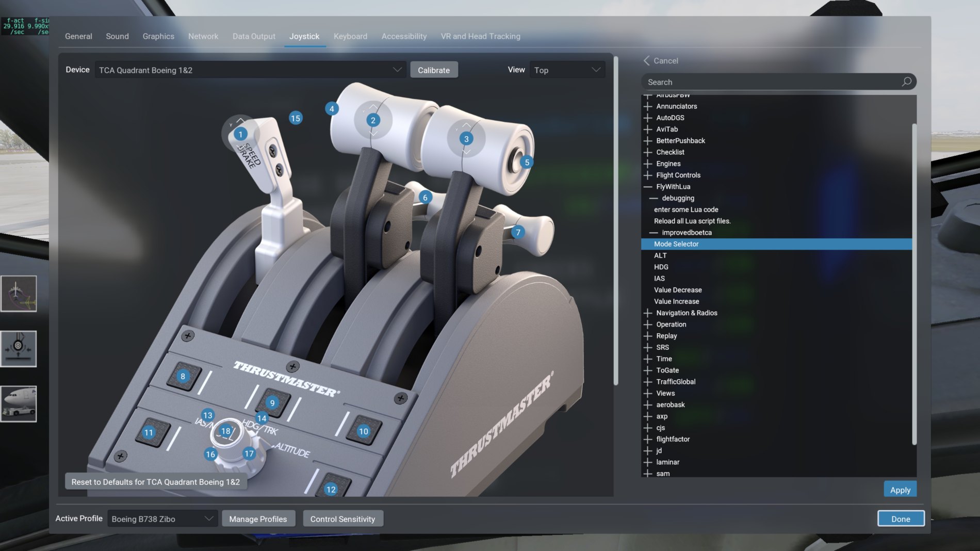Click marker number 15
980x551 pixels.
tap(295, 118)
